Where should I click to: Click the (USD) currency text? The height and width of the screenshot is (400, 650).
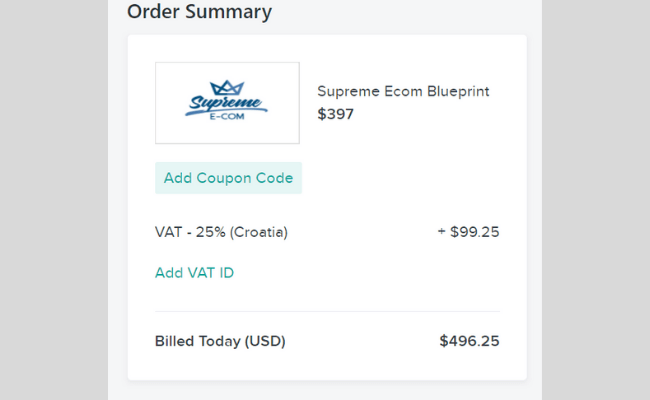pyautogui.click(x=265, y=342)
